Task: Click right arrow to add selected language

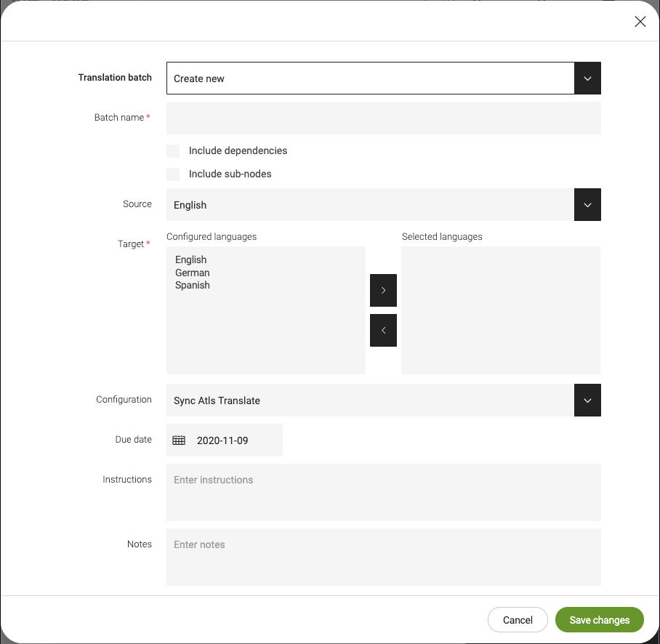Action: point(383,290)
